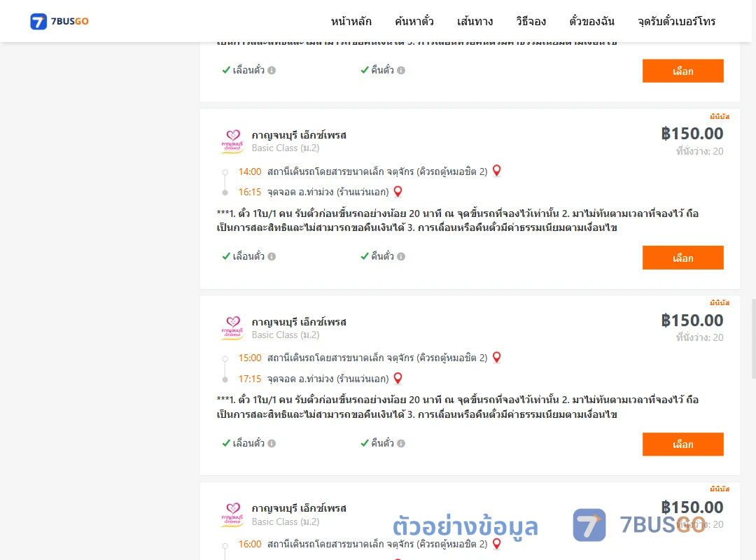Click Kanchanaburi Express logo in 15:00 trip
This screenshot has width=756, height=560.
232,328
